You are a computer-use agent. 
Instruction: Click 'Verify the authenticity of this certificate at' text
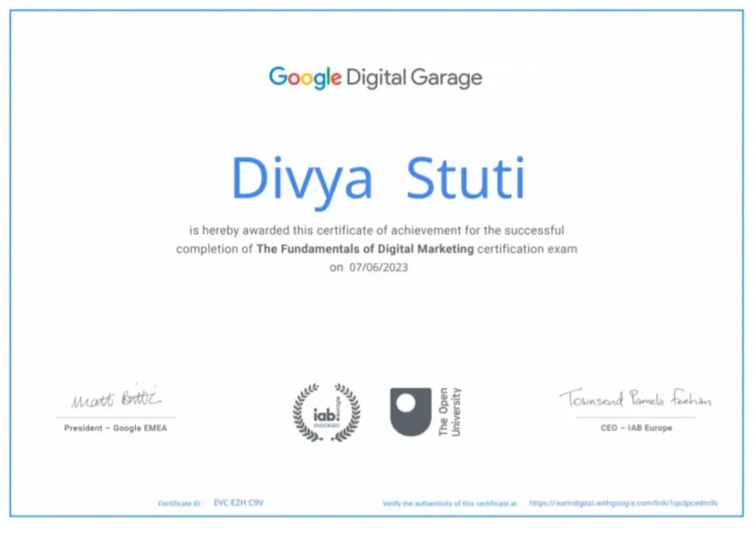click(450, 504)
